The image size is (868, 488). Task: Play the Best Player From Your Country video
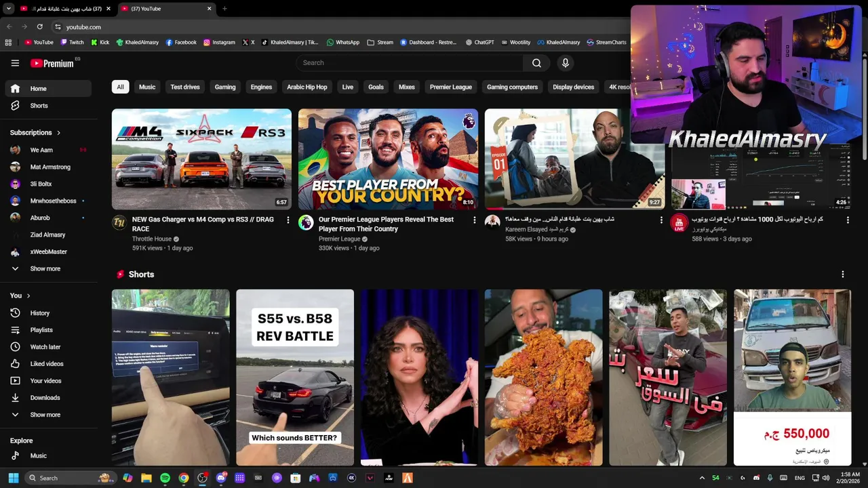coord(388,159)
